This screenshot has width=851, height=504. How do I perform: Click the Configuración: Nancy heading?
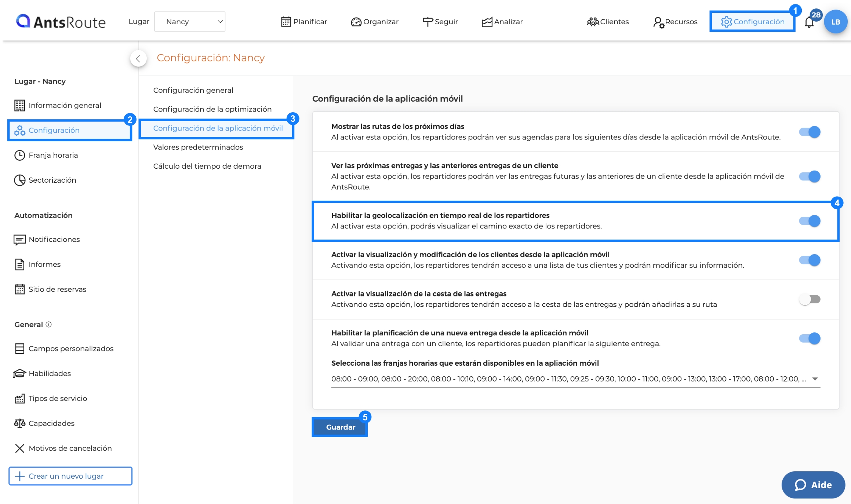211,58
